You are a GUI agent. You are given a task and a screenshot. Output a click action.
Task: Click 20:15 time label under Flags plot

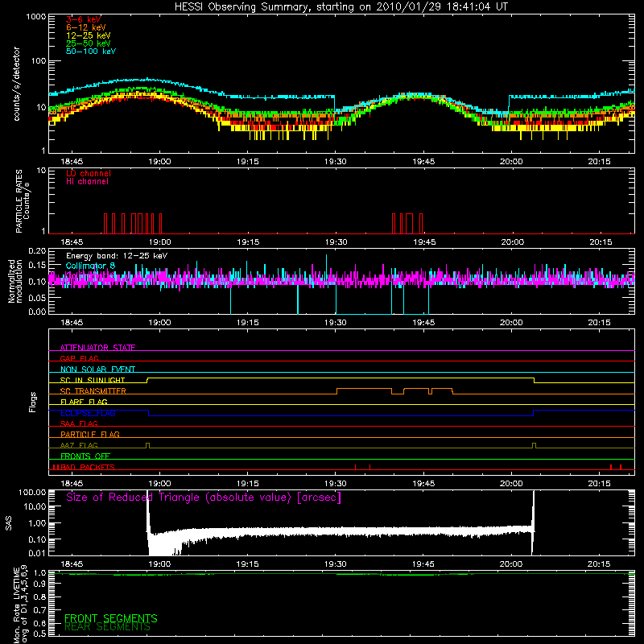[599, 484]
